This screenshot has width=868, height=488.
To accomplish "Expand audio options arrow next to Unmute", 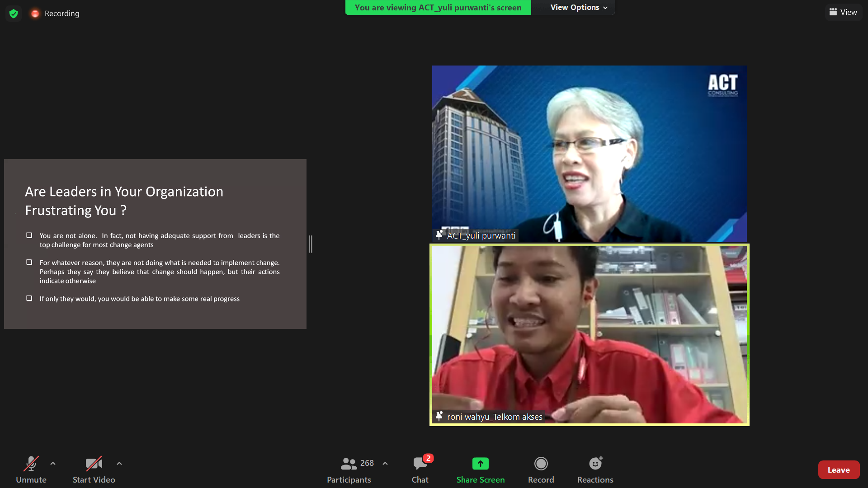I will (53, 464).
